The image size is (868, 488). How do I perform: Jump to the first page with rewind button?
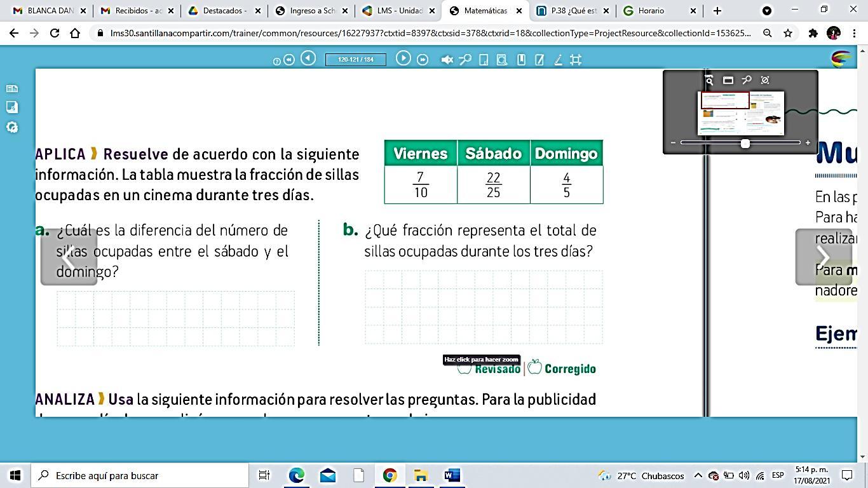[289, 60]
